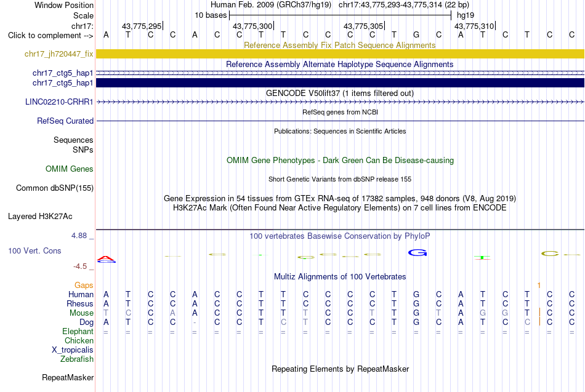
Task: Click the 'H3K27Ac Mark' ENCODE track title
Action: click(340, 208)
